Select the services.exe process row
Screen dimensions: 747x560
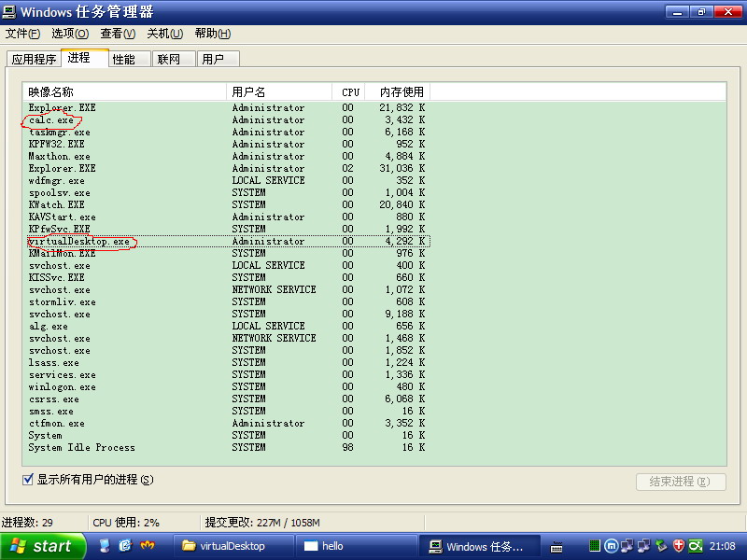226,375
